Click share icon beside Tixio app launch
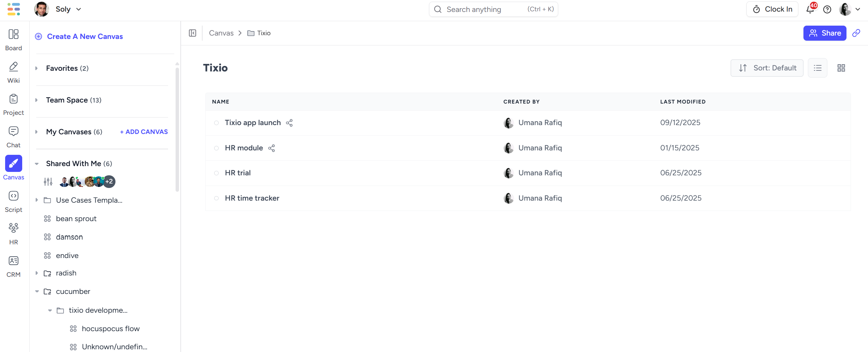868x352 pixels. [289, 123]
